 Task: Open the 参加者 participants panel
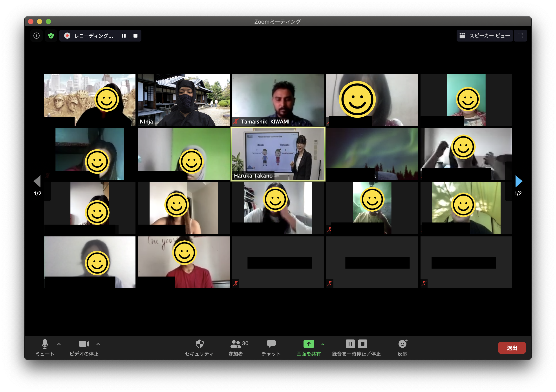239,347
